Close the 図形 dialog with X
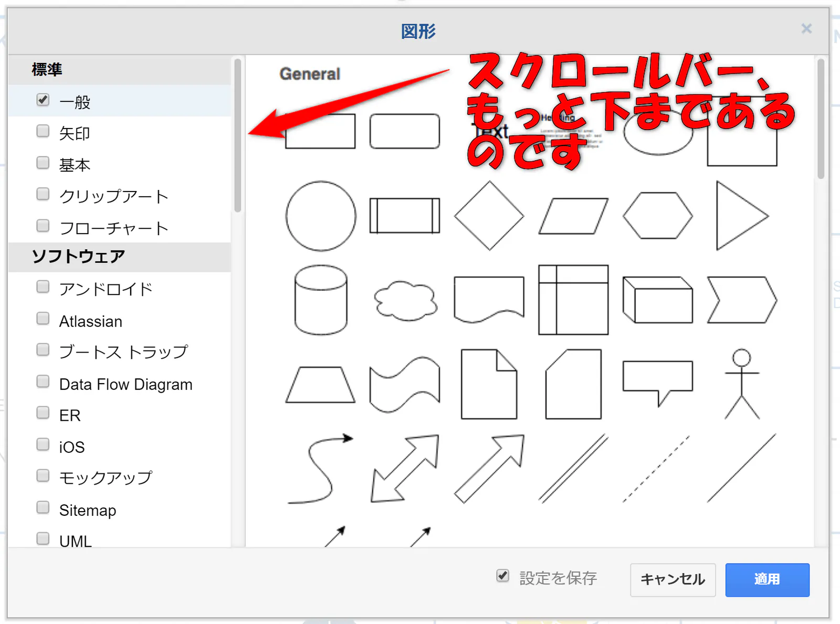The image size is (840, 624). point(806,28)
